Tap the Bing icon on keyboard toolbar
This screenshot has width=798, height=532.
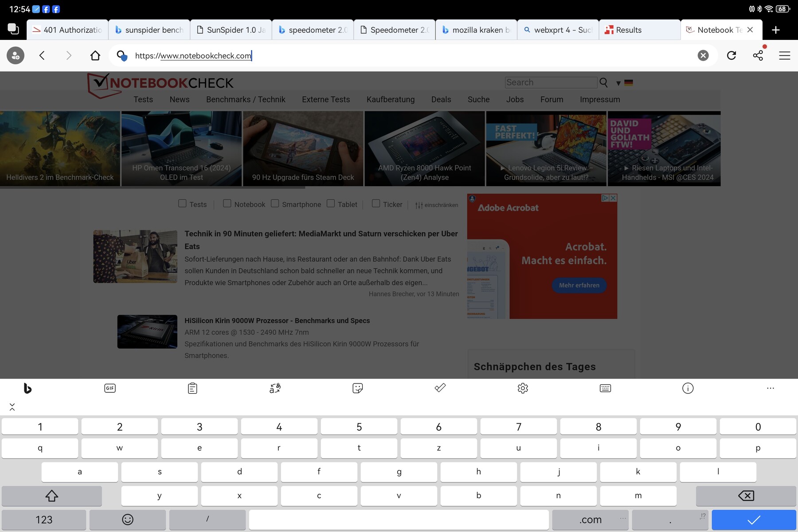click(27, 388)
